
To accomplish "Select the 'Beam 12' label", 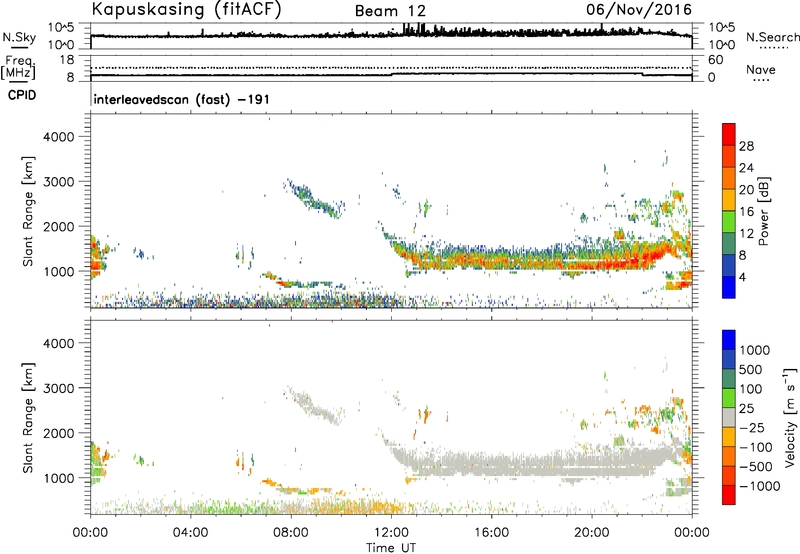I will (390, 11).
